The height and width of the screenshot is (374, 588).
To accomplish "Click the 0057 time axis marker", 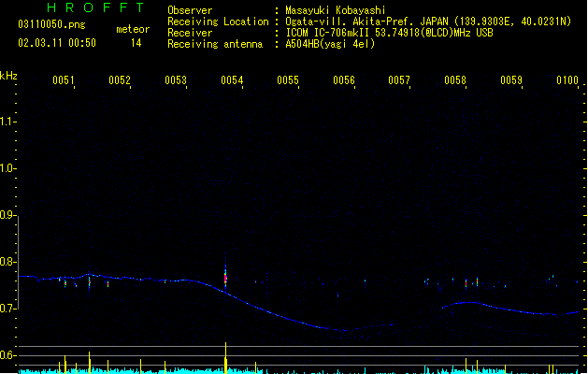I will 399,80.
